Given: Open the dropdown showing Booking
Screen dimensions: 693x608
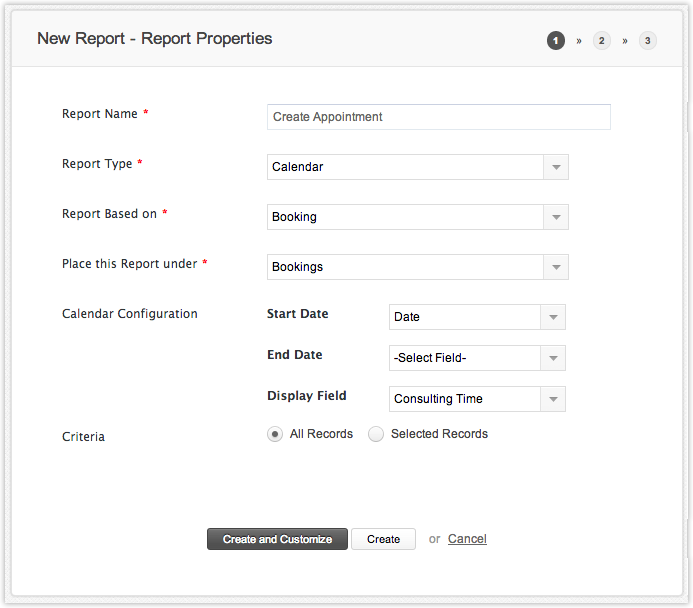Looking at the screenshot, I should click(405, 217).
